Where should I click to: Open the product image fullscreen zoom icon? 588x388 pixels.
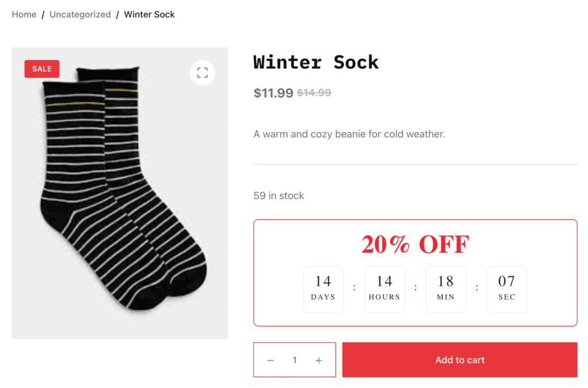tap(202, 72)
